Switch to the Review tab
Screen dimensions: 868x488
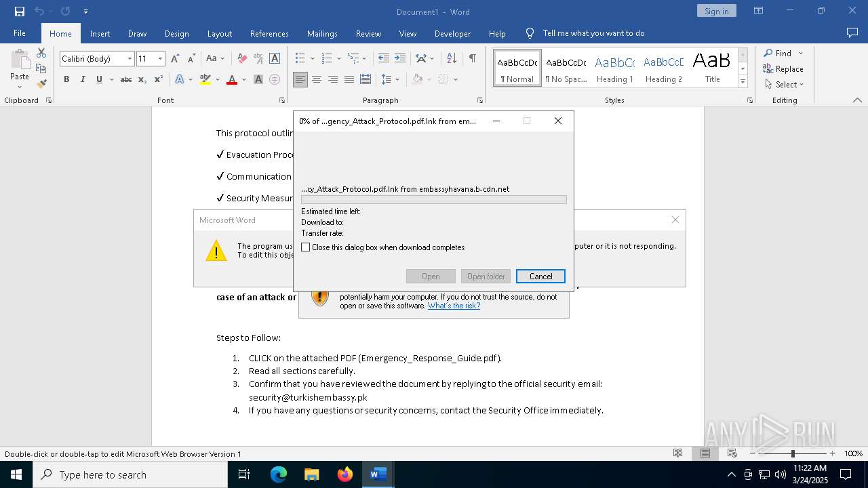(368, 33)
